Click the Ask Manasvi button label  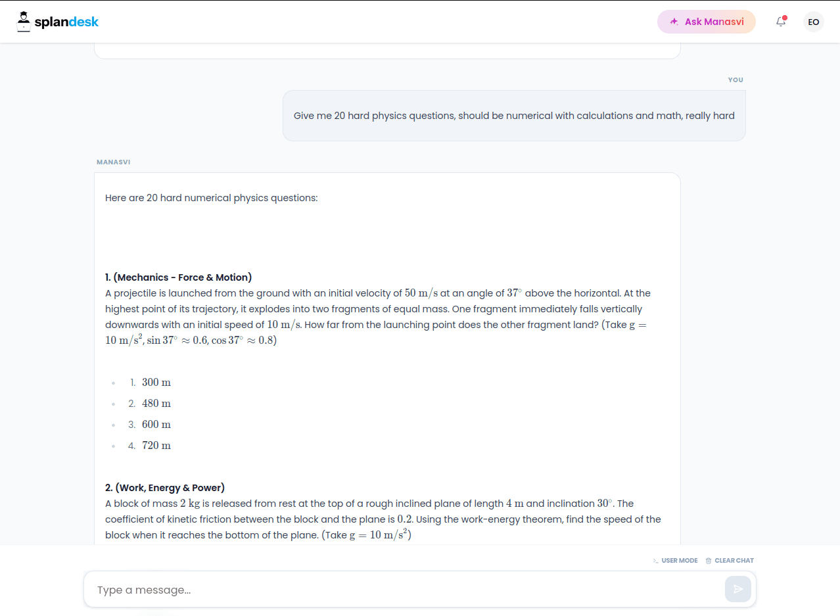click(714, 22)
